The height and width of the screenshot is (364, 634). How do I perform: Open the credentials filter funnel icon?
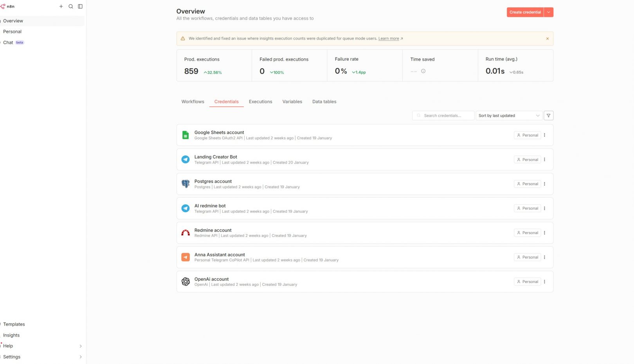click(548, 115)
